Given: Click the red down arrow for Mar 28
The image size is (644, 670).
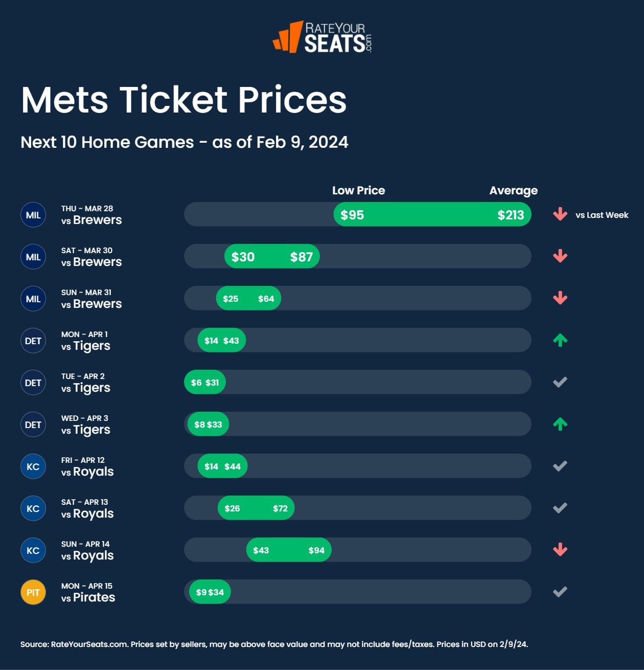Looking at the screenshot, I should pos(560,214).
